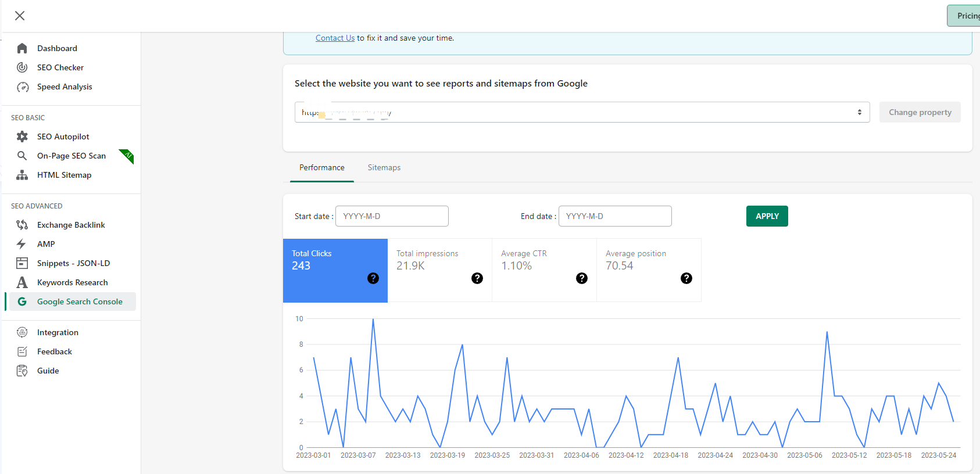Click the Google G icon in sidebar
The width and height of the screenshot is (980, 474).
[22, 301]
